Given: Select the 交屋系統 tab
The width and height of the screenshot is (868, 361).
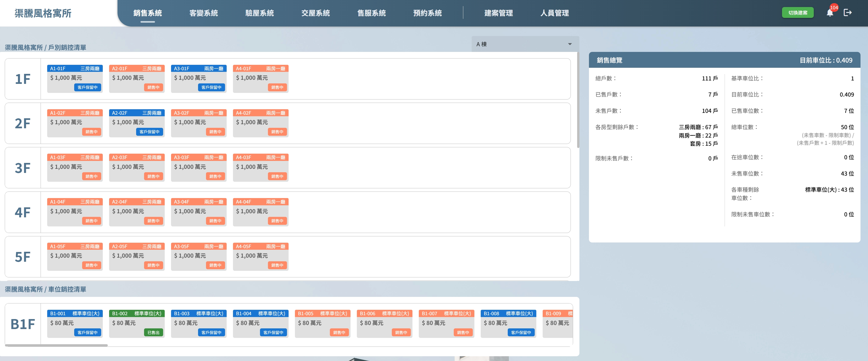Looking at the screenshot, I should [x=315, y=13].
